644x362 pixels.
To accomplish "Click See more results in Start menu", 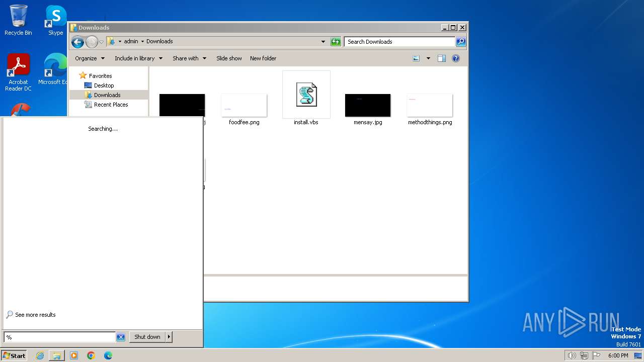I will pos(31,315).
